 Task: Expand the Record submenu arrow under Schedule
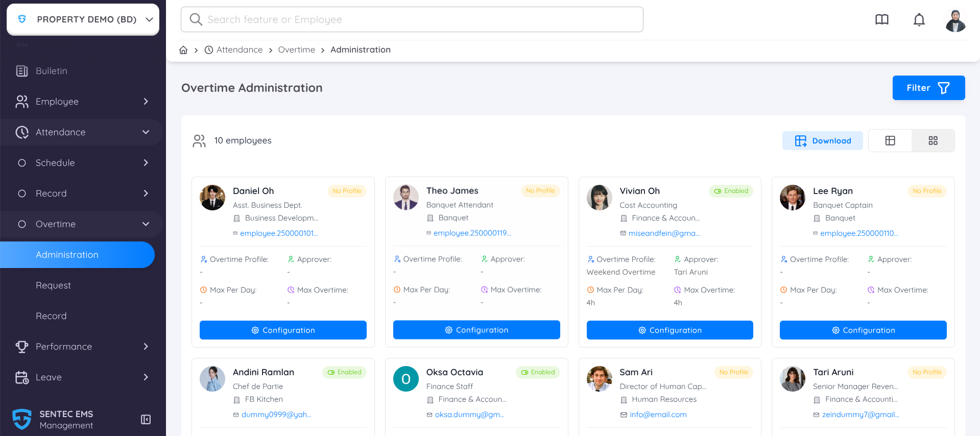146,193
